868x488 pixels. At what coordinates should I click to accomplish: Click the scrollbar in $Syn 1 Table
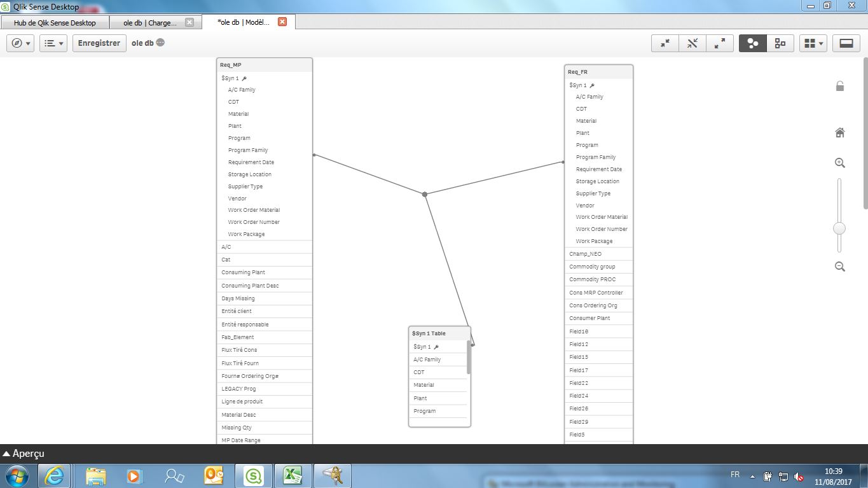[469, 357]
